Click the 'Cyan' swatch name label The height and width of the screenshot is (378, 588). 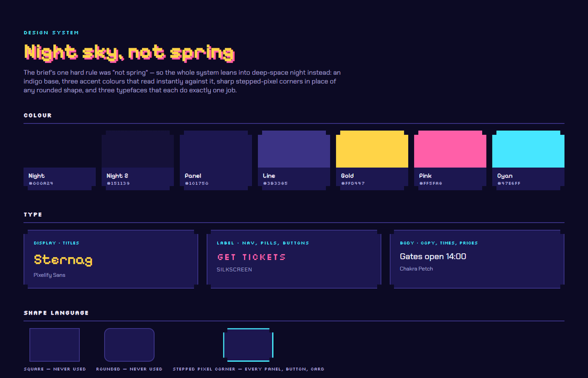click(x=505, y=176)
